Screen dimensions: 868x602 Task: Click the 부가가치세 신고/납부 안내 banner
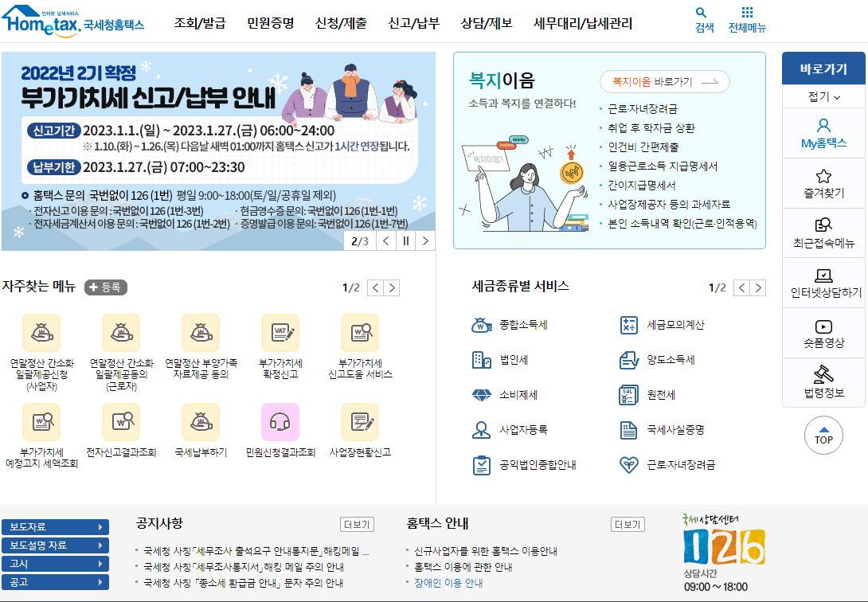(x=218, y=151)
